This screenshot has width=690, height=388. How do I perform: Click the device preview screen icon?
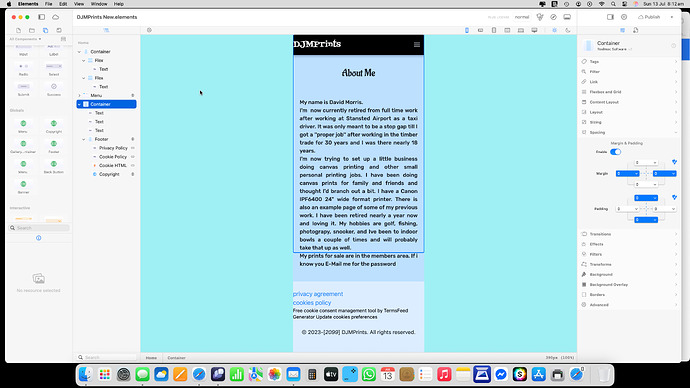click(x=567, y=17)
